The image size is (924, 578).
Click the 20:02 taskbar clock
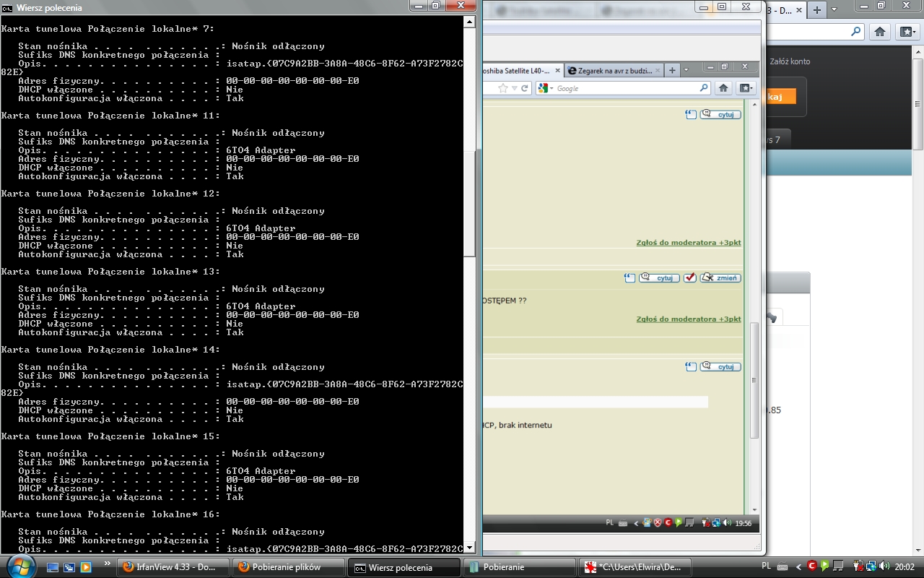(905, 567)
